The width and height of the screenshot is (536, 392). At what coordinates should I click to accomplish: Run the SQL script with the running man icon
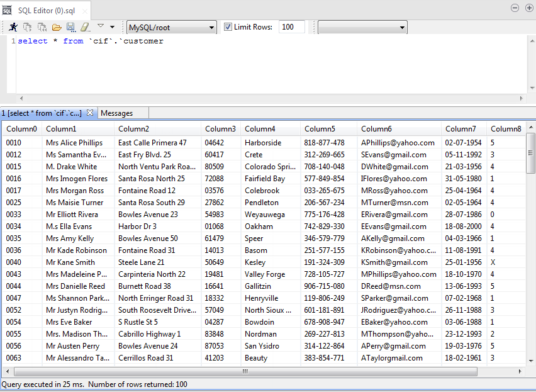14,28
